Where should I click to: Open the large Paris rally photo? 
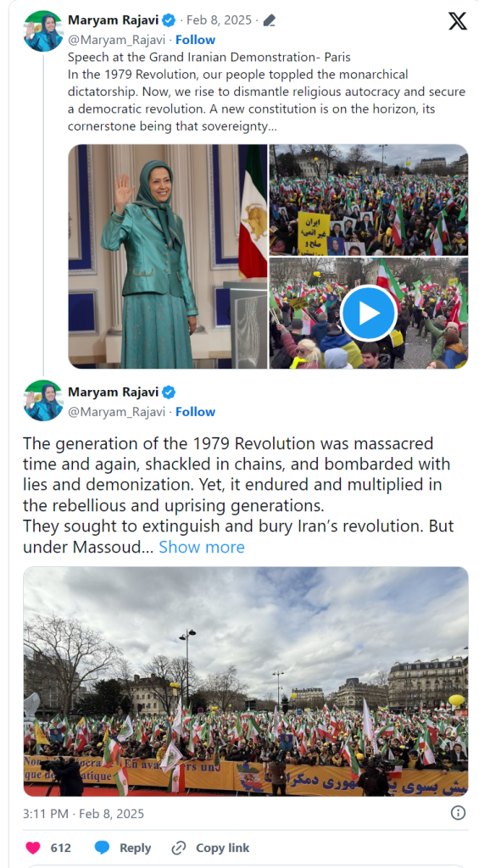(x=246, y=682)
